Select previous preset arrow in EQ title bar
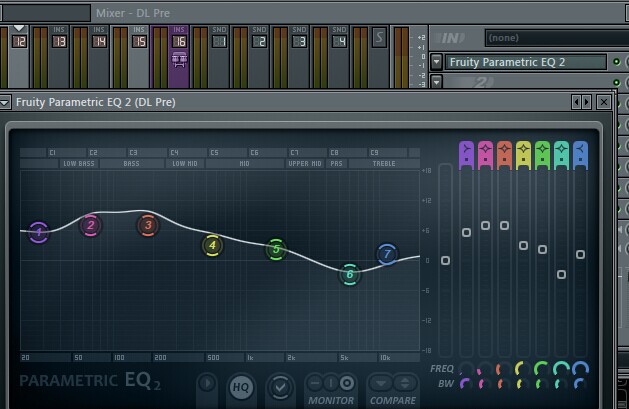 pyautogui.click(x=576, y=102)
